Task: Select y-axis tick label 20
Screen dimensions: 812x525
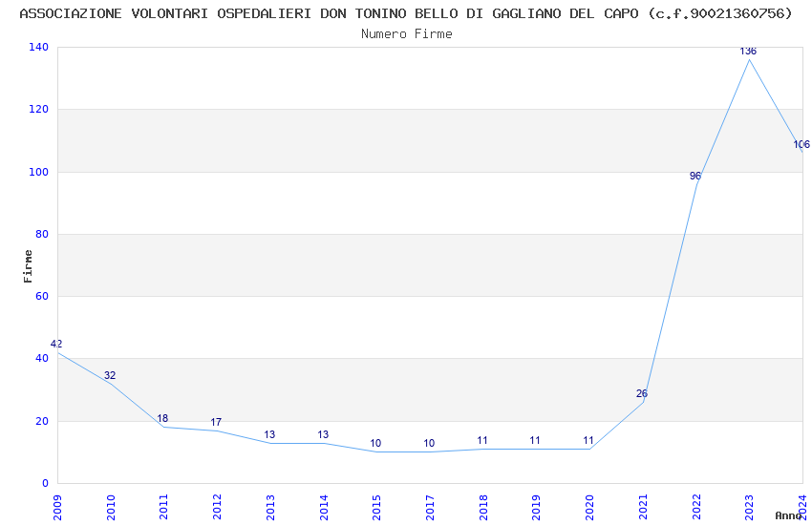Action: point(41,421)
